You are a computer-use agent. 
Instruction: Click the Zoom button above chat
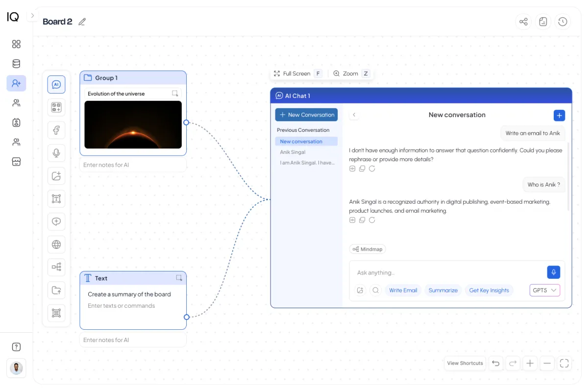click(x=351, y=73)
